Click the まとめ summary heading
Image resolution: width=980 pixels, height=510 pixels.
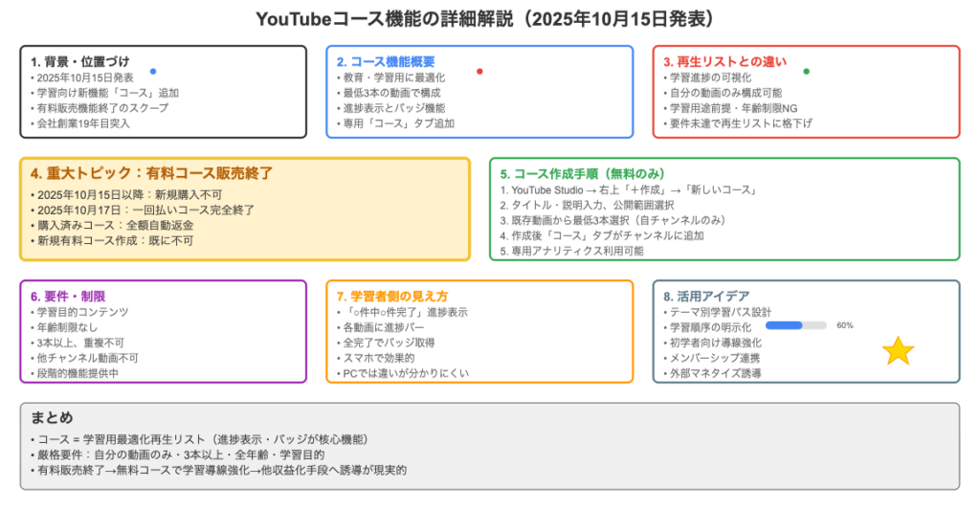[x=52, y=418]
